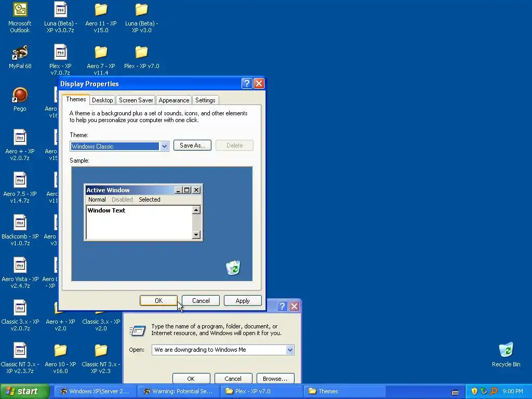Screen dimensions: 532x399
Task: Switch to the Themes tab
Action: [x=76, y=99]
